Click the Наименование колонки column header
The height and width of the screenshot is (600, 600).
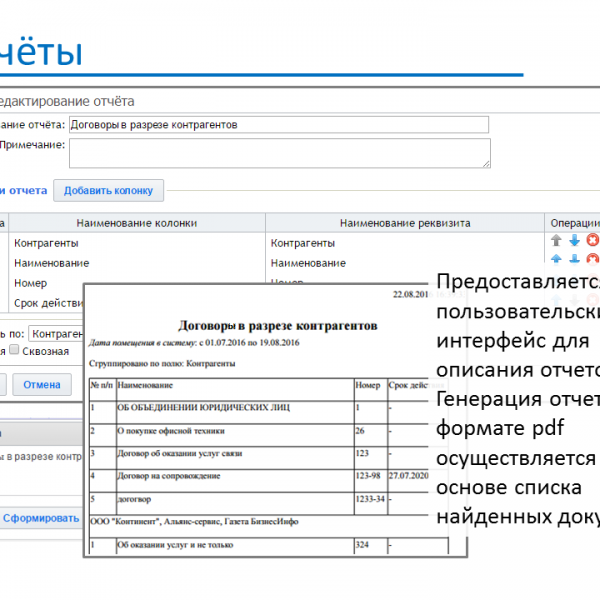coord(135,223)
